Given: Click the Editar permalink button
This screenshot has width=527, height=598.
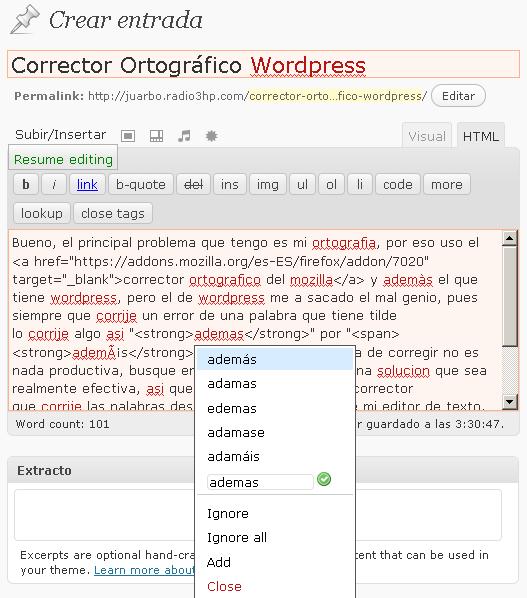Looking at the screenshot, I should point(458,96).
